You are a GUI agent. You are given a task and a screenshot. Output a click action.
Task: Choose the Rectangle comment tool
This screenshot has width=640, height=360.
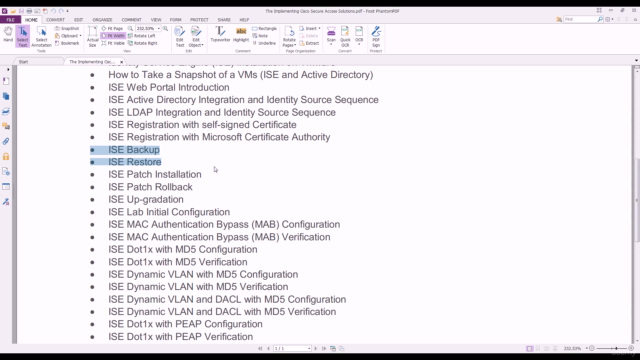pos(264,29)
